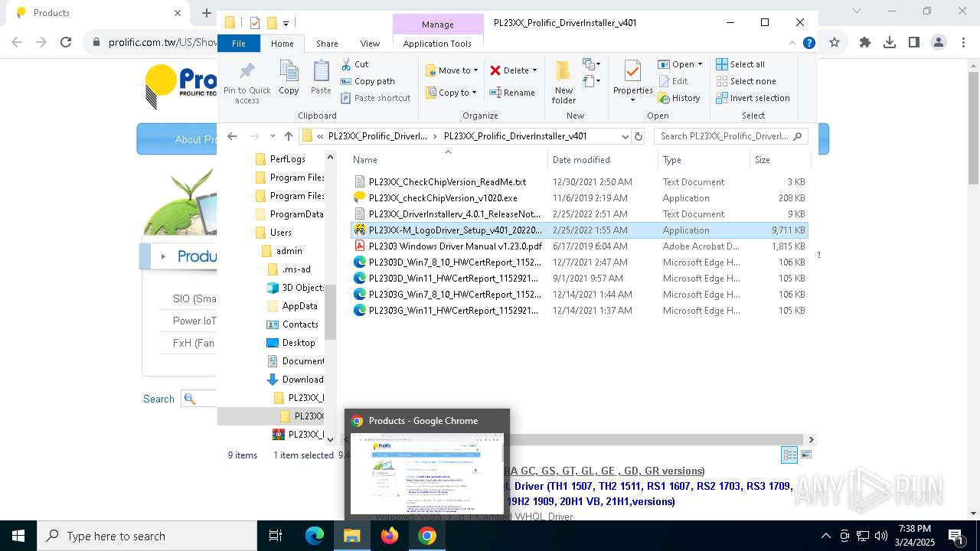Click Pin to Quick access icon
Image resolution: width=980 pixels, height=551 pixels.
click(247, 82)
